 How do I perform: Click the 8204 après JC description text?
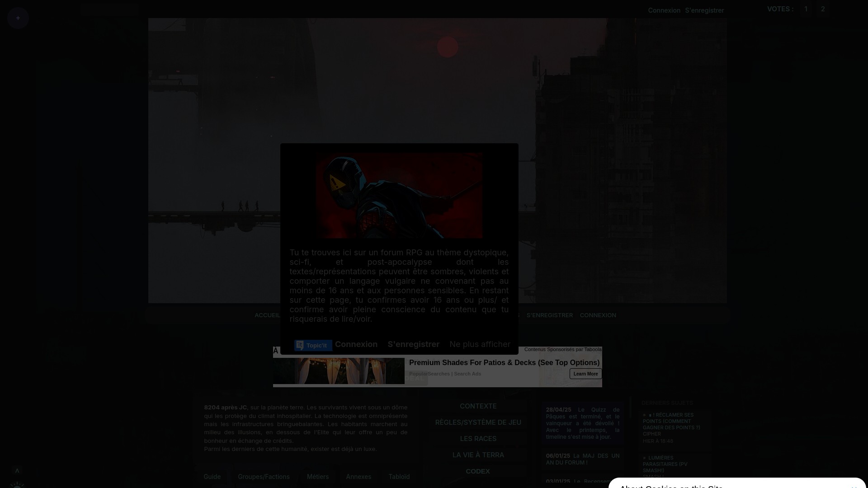306,428
